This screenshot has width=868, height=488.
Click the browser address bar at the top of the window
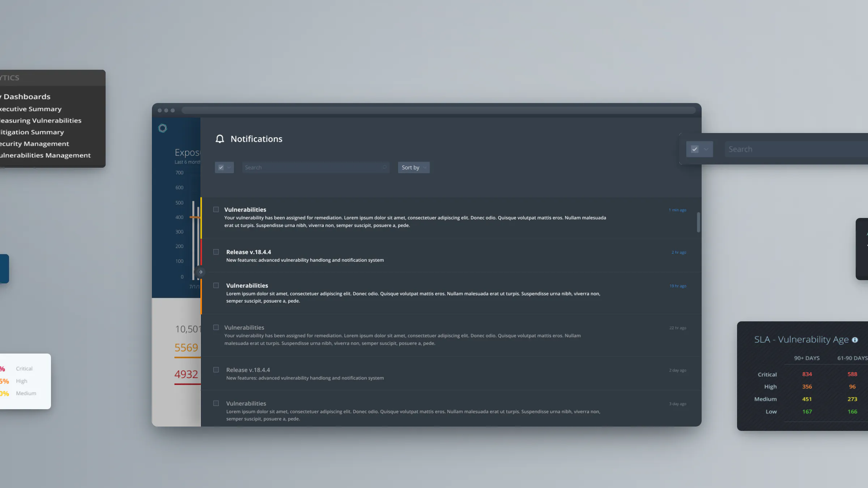[x=438, y=110]
